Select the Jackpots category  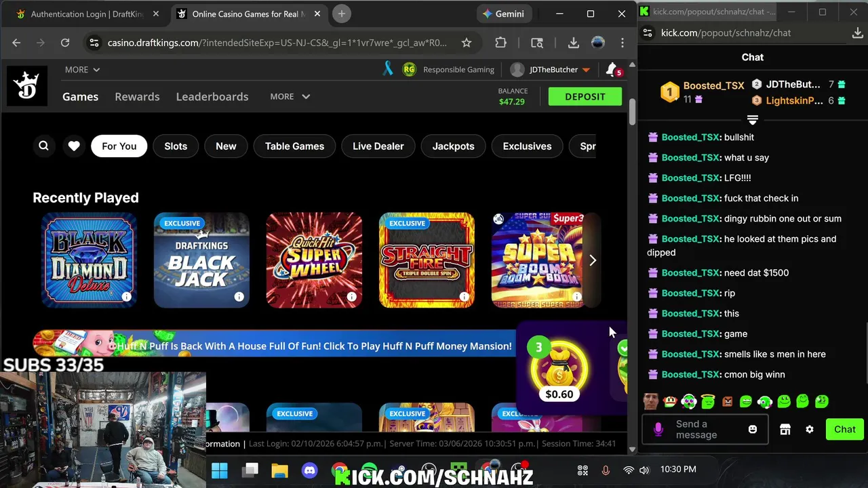point(454,146)
